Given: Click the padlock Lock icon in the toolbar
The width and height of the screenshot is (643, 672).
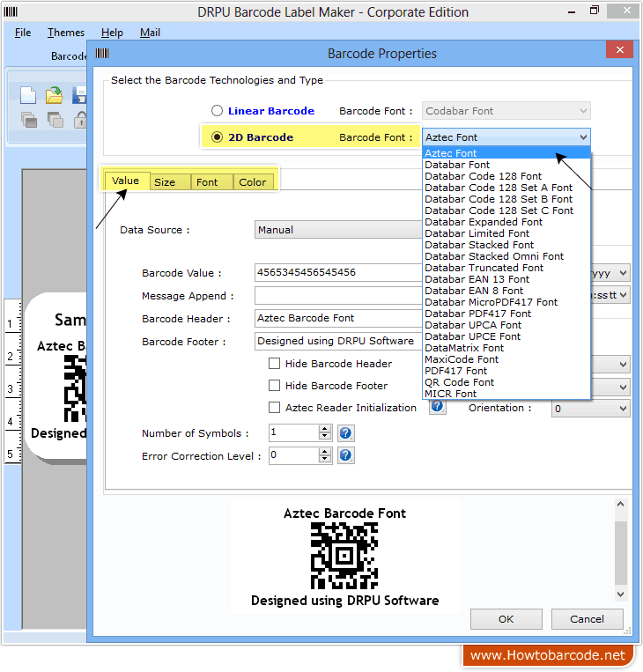Looking at the screenshot, I should pyautogui.click(x=80, y=120).
